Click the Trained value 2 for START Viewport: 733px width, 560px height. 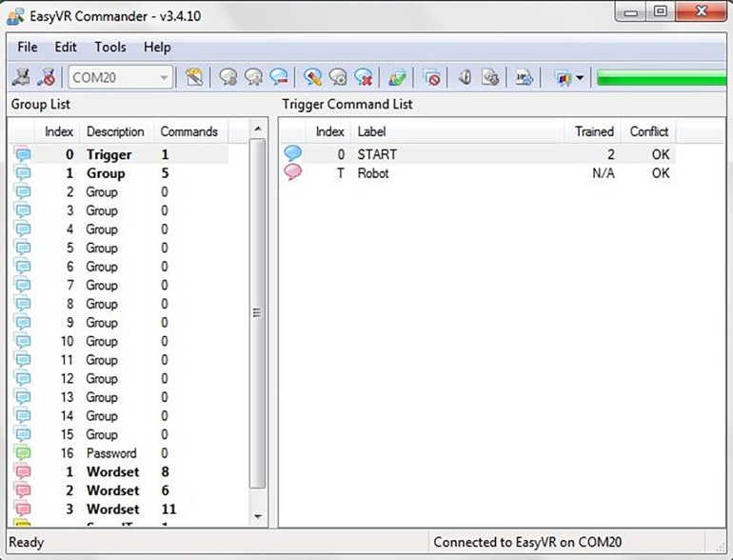(x=611, y=154)
